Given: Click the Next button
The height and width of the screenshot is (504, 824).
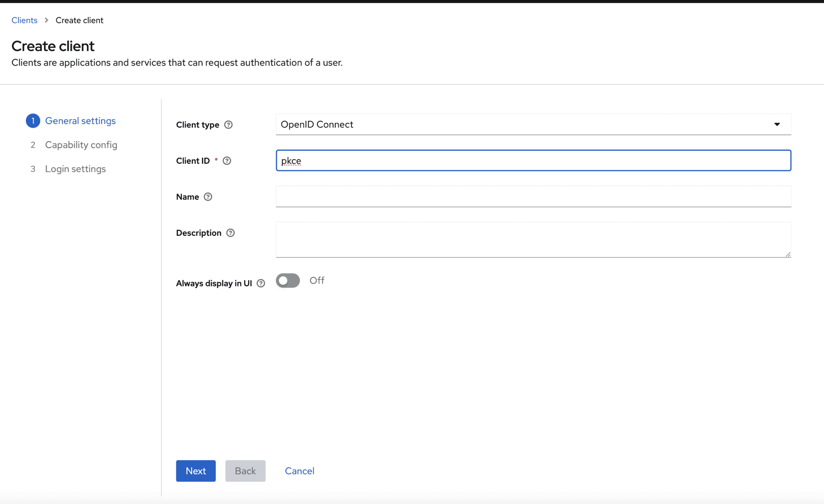Looking at the screenshot, I should [x=196, y=471].
